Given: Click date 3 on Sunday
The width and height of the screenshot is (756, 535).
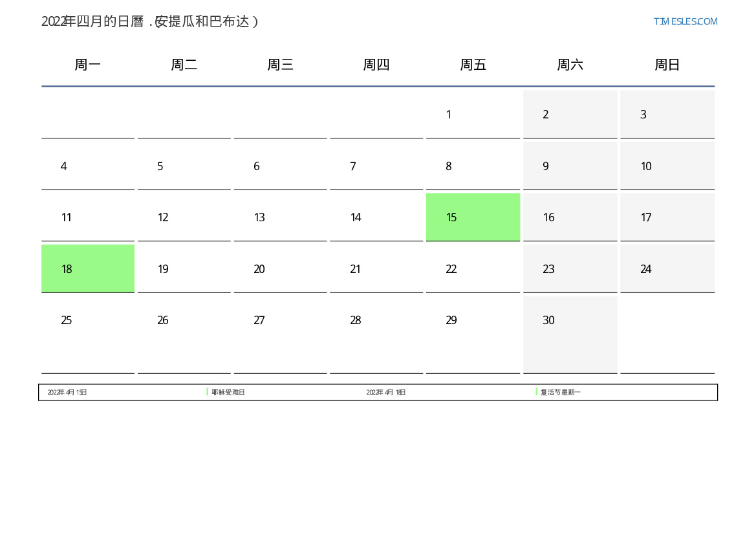Looking at the screenshot, I should coord(667,115).
